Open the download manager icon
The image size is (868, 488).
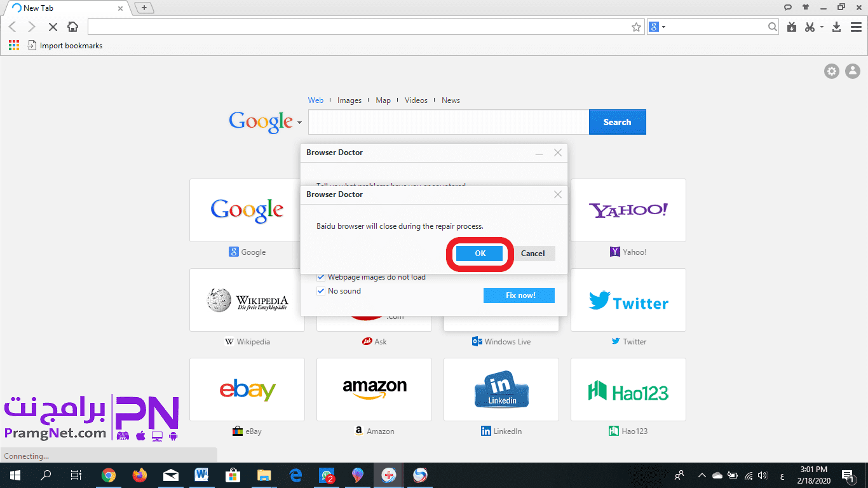[x=836, y=27]
